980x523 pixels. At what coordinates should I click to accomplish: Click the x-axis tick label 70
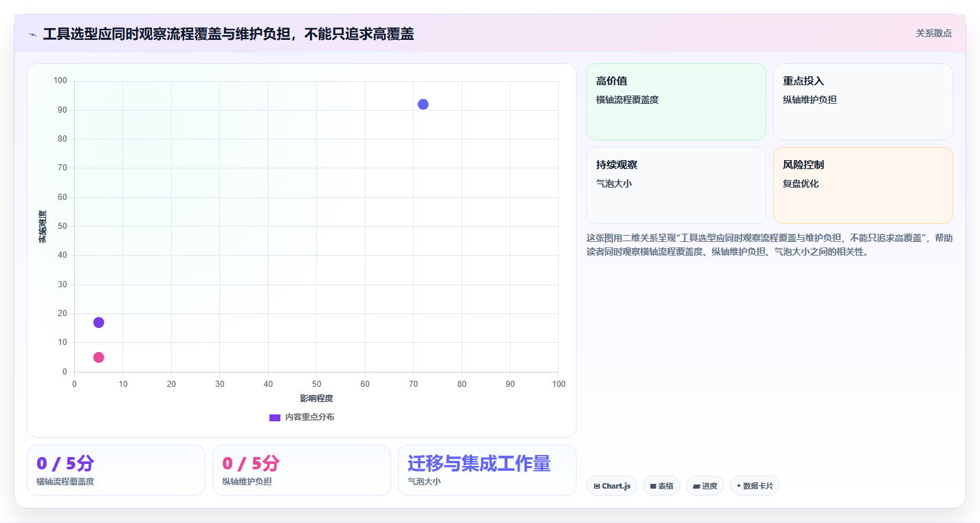413,384
